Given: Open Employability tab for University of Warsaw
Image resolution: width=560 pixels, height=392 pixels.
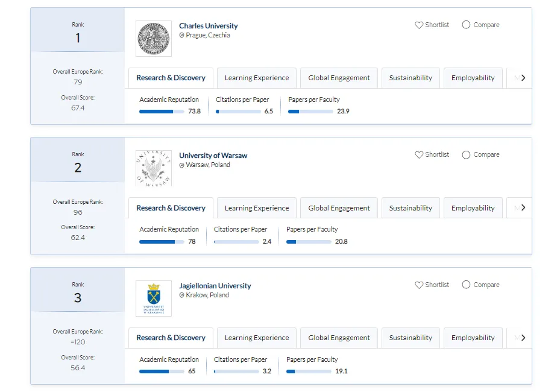Looking at the screenshot, I should click(473, 208).
